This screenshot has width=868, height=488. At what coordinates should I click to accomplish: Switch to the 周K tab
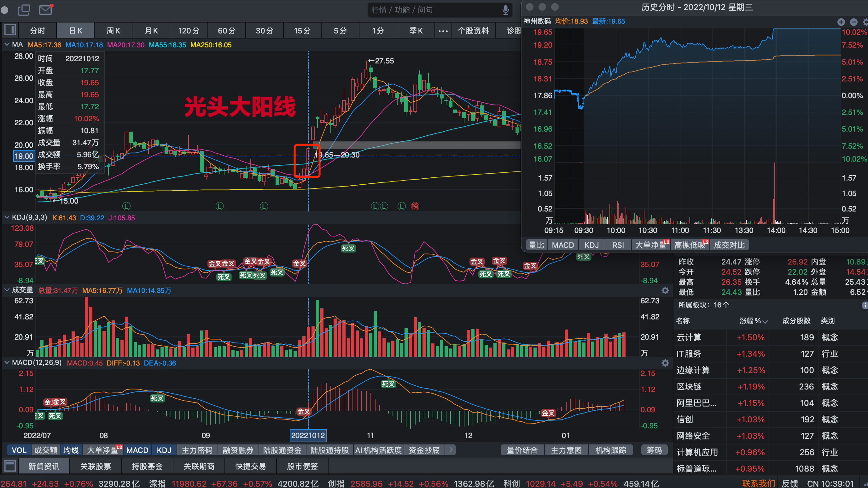[x=113, y=31]
